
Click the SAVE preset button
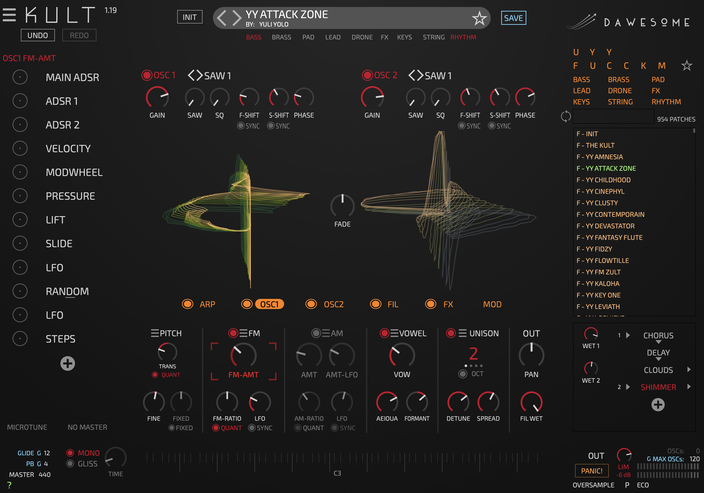(513, 18)
